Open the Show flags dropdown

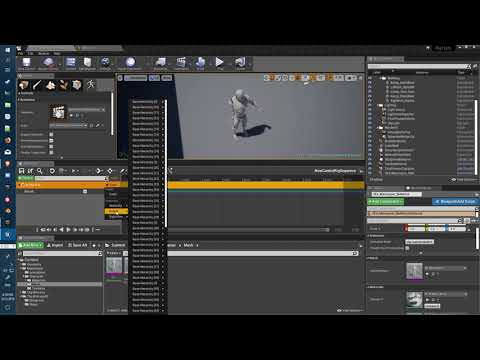(167, 78)
